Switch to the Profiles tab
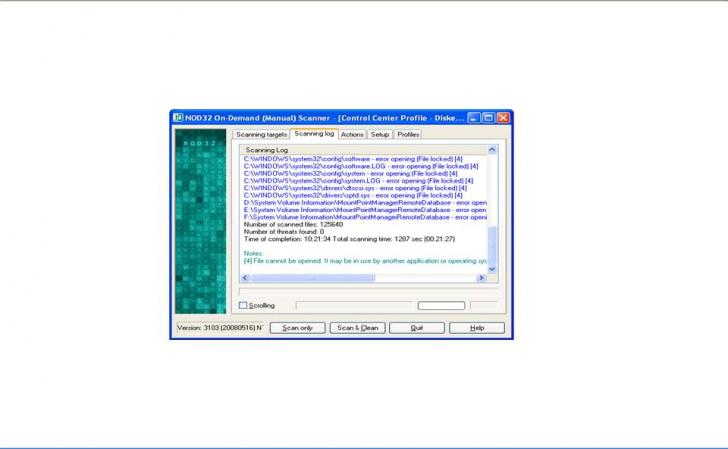728x449 pixels. tap(408, 134)
